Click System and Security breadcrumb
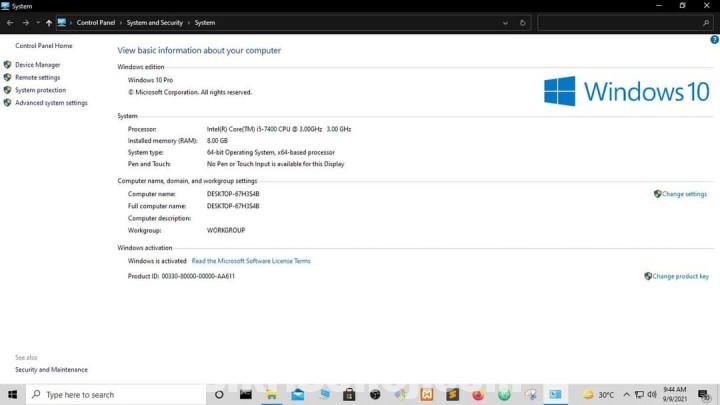Viewport: 720px width, 405px height. tap(155, 22)
